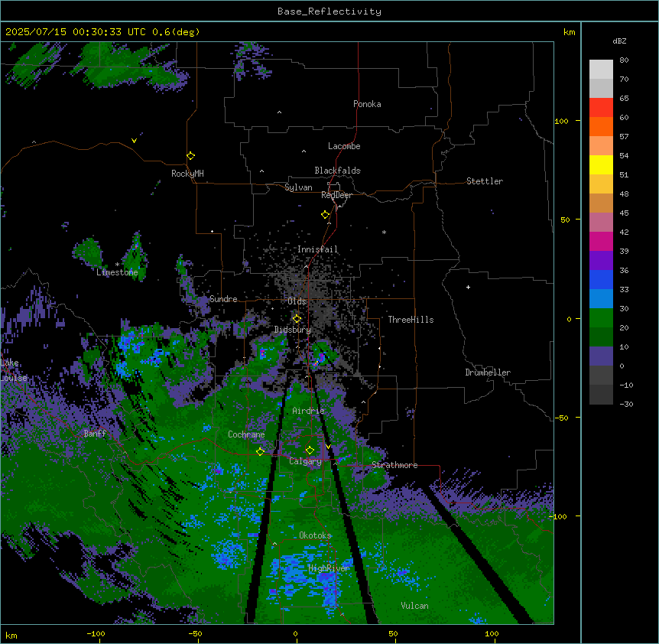This screenshot has height=644, width=659.
Task: Click the 100 tick on the vertical axis
Action: click(561, 121)
